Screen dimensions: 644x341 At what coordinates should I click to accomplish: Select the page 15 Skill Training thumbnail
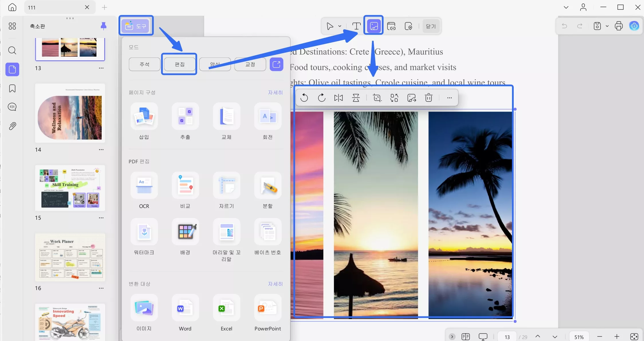pos(70,188)
